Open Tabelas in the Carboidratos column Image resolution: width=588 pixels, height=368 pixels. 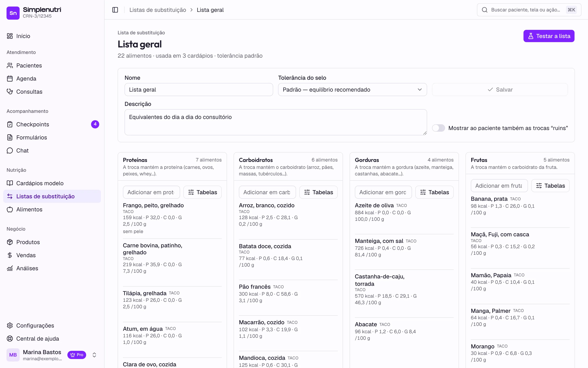[x=318, y=192]
